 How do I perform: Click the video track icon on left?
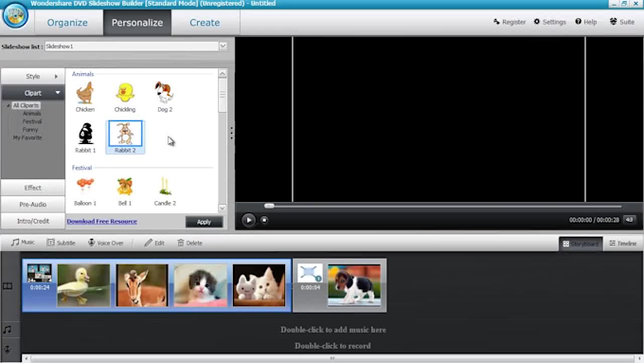(8, 286)
